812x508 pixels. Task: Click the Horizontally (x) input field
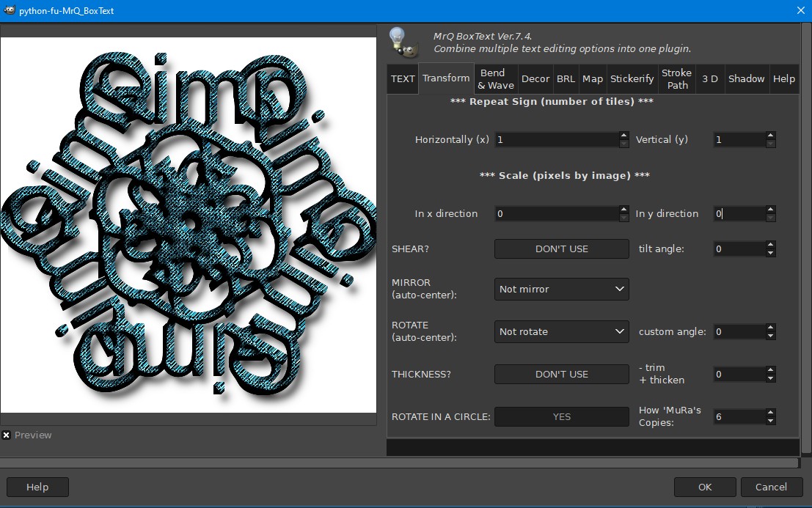(x=557, y=139)
